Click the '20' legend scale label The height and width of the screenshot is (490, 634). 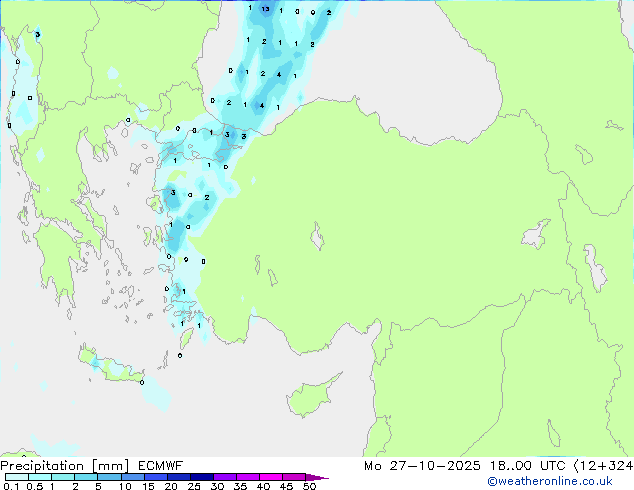tap(171, 486)
